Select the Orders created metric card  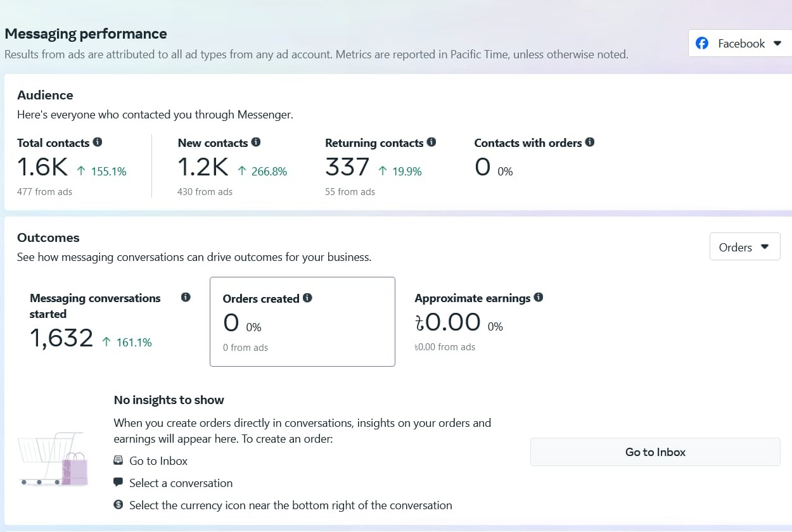click(302, 322)
